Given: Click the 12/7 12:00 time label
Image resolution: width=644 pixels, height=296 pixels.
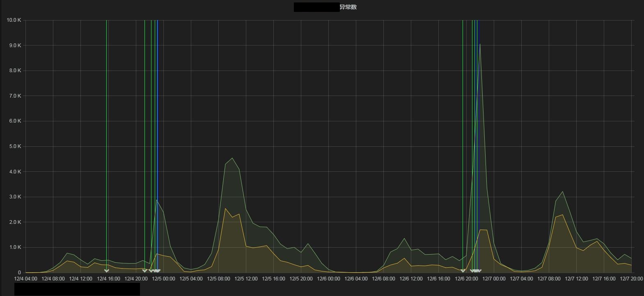Looking at the screenshot, I should click(576, 279).
